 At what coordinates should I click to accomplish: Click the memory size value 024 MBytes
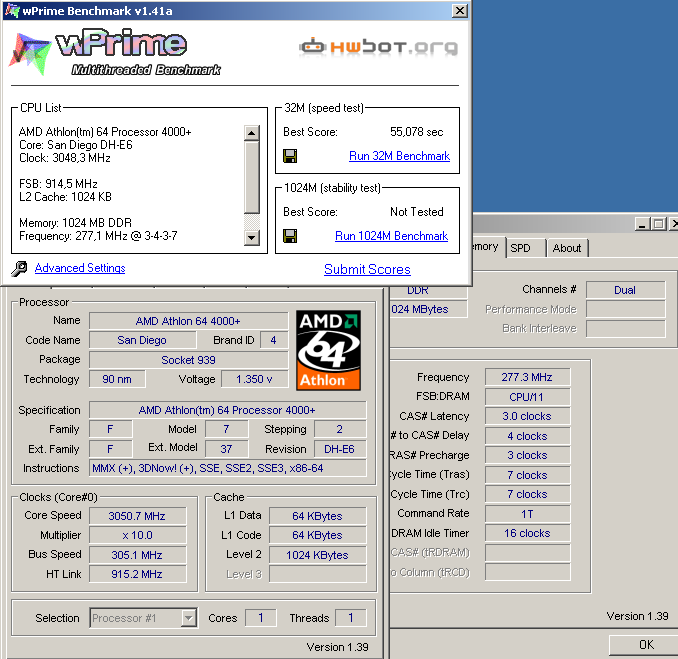point(428,309)
